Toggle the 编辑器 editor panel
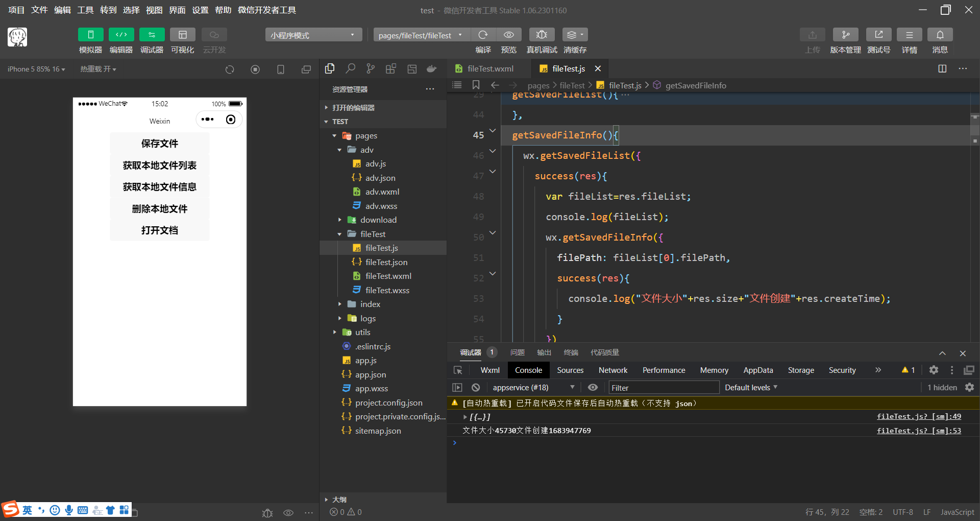 (x=121, y=35)
